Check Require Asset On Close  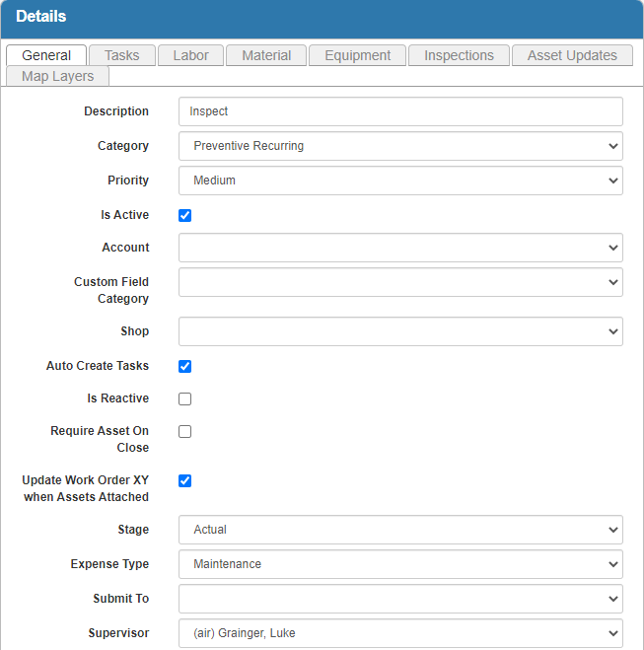[184, 431]
